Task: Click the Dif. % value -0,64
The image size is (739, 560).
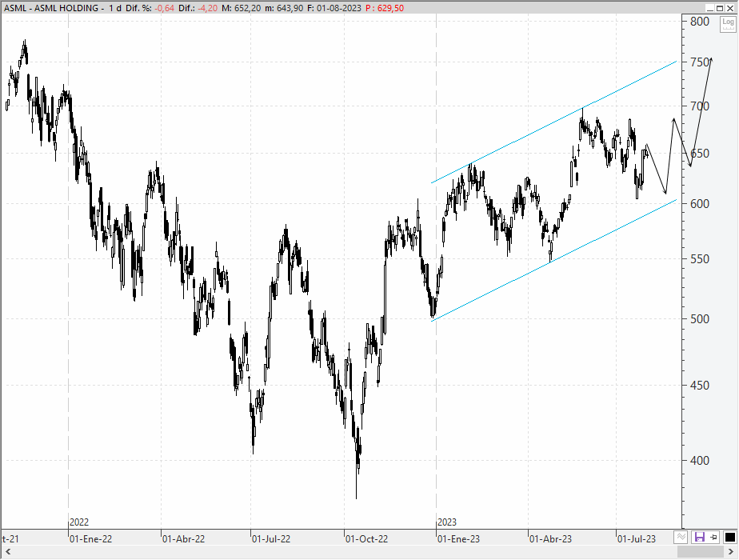Action: (x=163, y=8)
